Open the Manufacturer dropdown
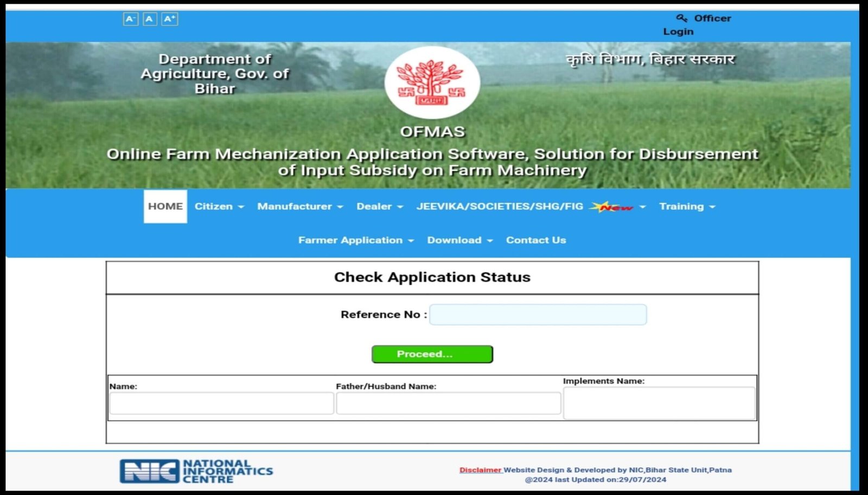The width and height of the screenshot is (868, 495). point(299,207)
